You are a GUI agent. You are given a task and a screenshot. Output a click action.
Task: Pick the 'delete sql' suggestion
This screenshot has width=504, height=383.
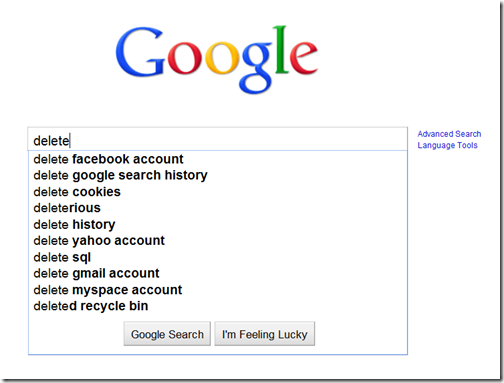pos(218,257)
